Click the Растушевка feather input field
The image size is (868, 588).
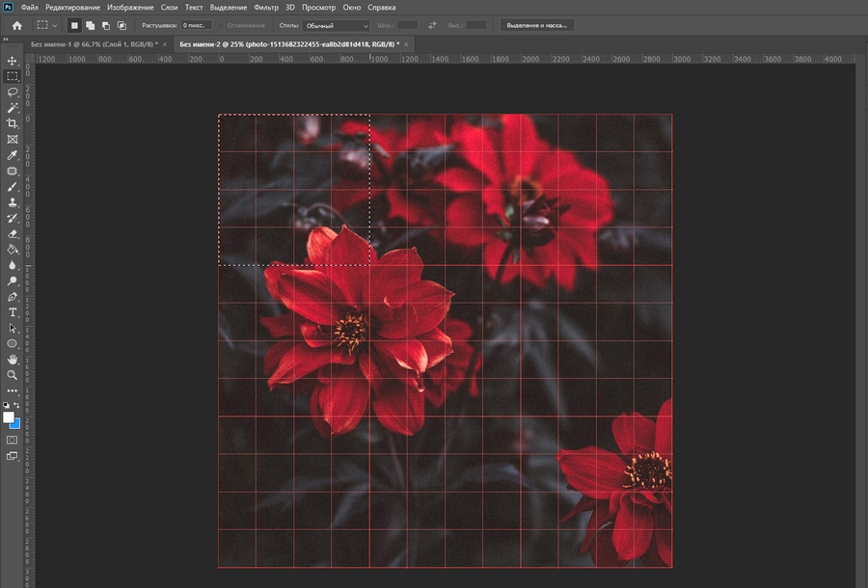[x=197, y=25]
